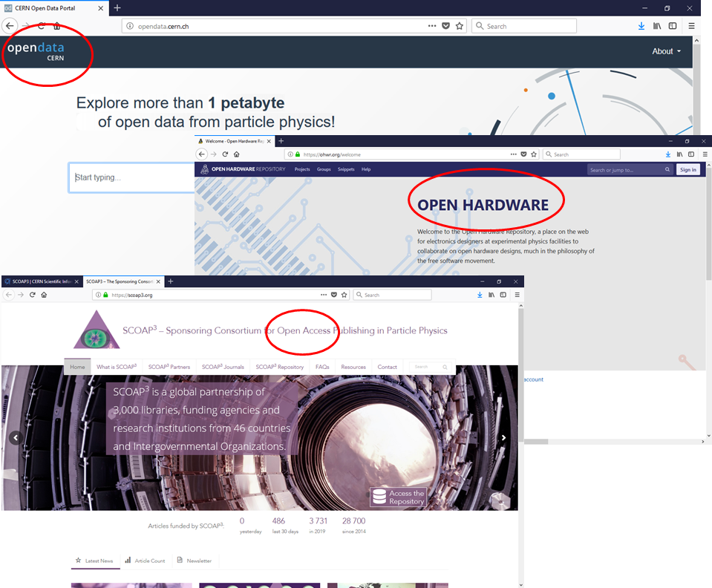The width and height of the screenshot is (712, 588).
Task: Open downloads arrow in SCOAP3 window
Action: pos(480,295)
